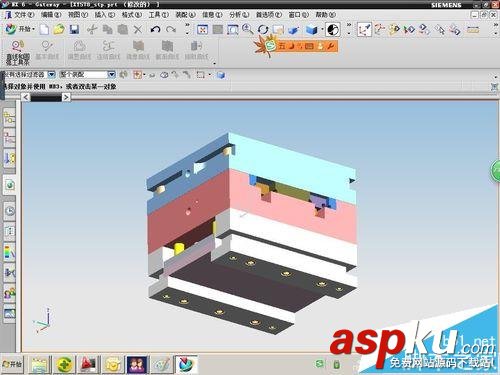500x375 pixels.
Task: Click the Cut scissors icon
Action: coord(92,30)
